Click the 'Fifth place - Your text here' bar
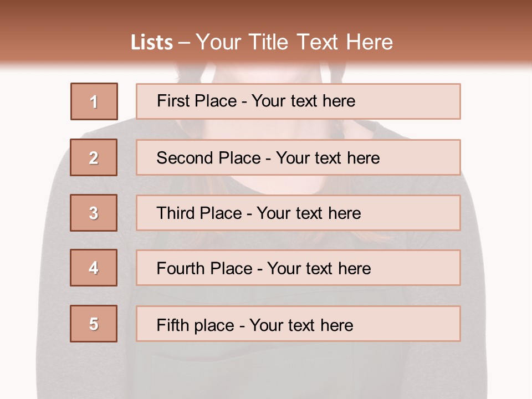The width and height of the screenshot is (532, 399). click(x=298, y=324)
